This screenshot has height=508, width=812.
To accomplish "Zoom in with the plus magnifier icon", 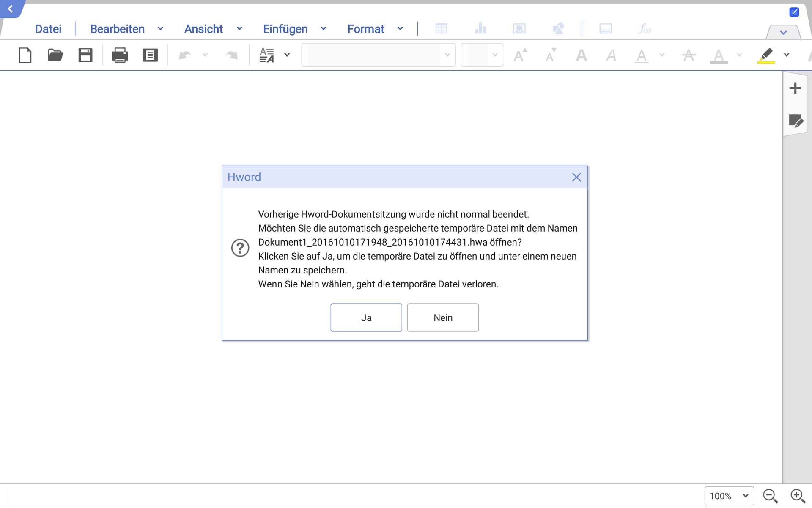I will click(798, 496).
